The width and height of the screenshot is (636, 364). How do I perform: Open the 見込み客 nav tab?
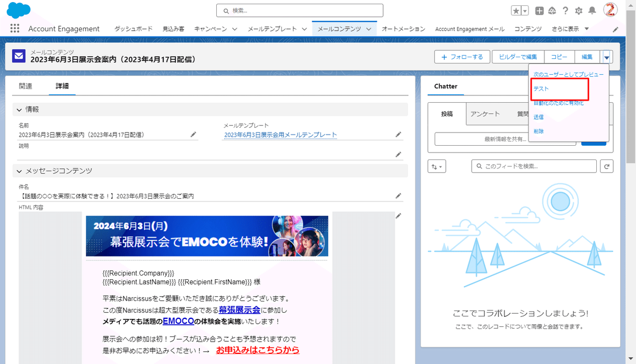pos(173,29)
